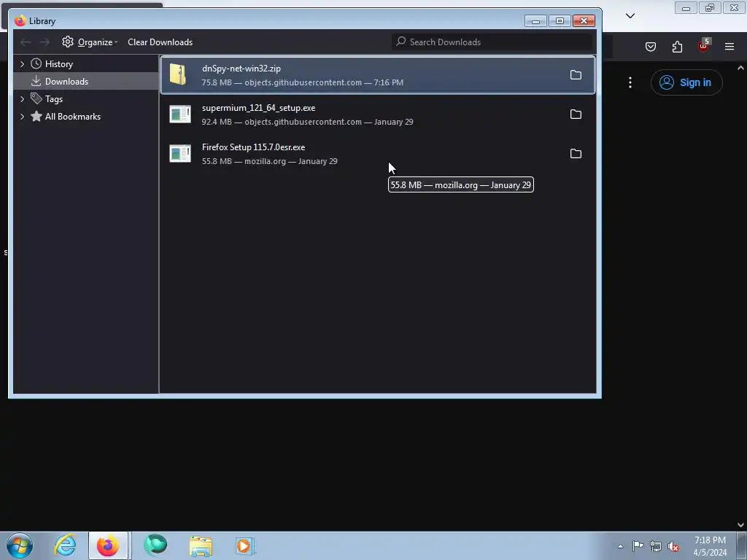747x560 pixels.
Task: Launch Windows Media Player from taskbar
Action: pos(245,545)
